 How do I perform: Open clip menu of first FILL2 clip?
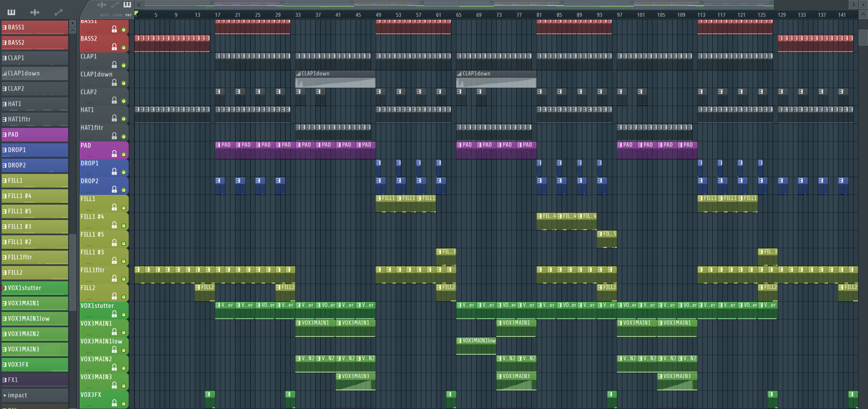coord(198,287)
